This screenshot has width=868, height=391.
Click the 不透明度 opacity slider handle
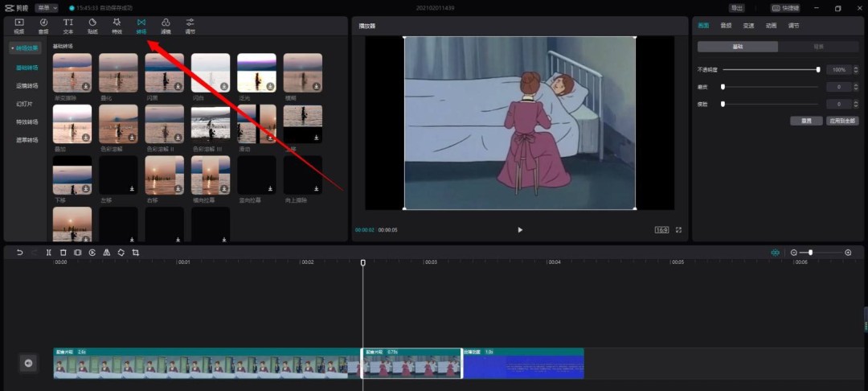818,70
